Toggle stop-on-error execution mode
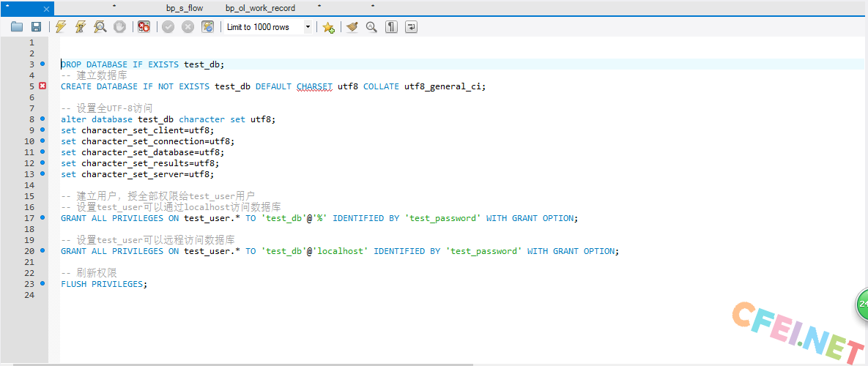The width and height of the screenshot is (868, 366). 144,27
